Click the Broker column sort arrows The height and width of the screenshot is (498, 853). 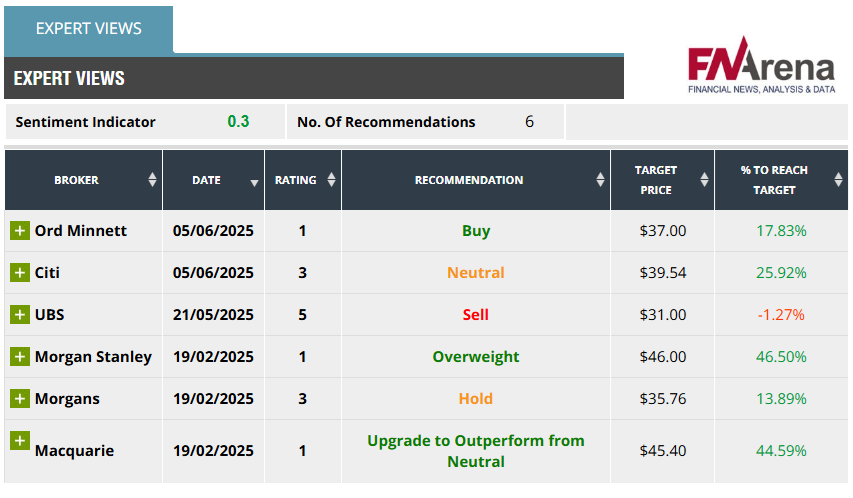coord(152,180)
